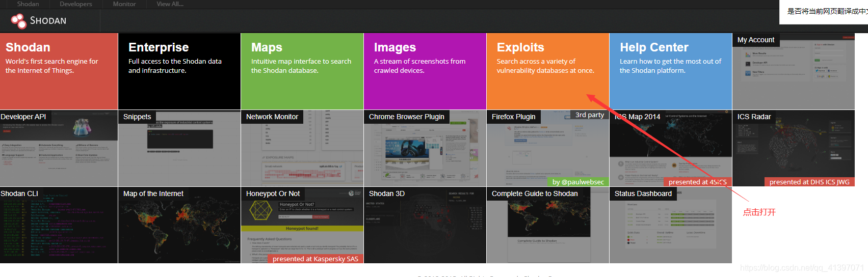The image size is (868, 277).
Task: Open the My Account thumbnail
Action: (794, 71)
